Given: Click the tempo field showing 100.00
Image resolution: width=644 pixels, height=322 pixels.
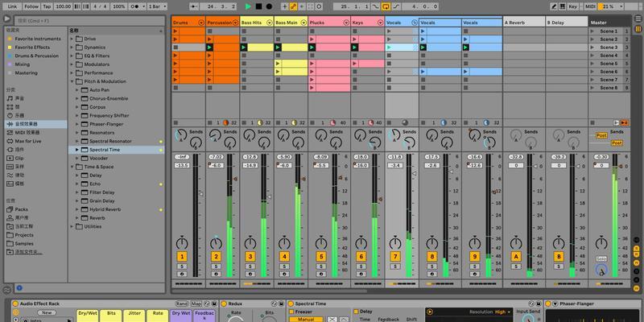Looking at the screenshot, I should pos(63,6).
